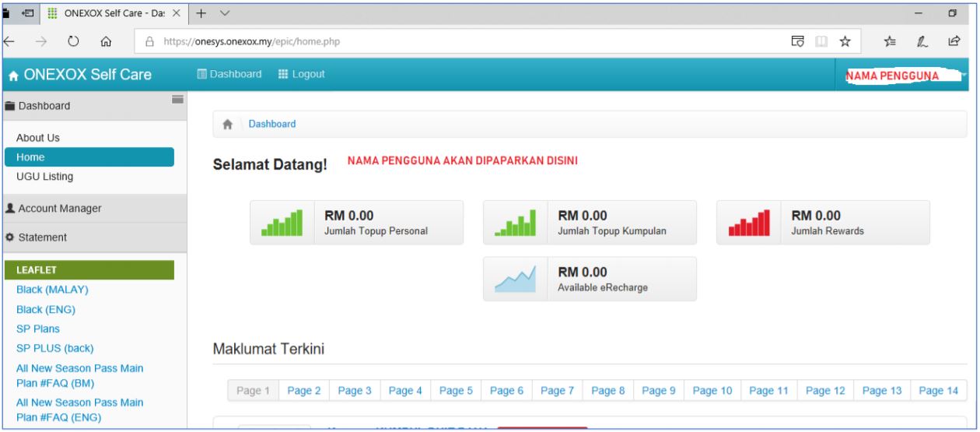This screenshot has height=432, width=980.
Task: Switch to the Page 2 tab
Action: click(x=304, y=391)
